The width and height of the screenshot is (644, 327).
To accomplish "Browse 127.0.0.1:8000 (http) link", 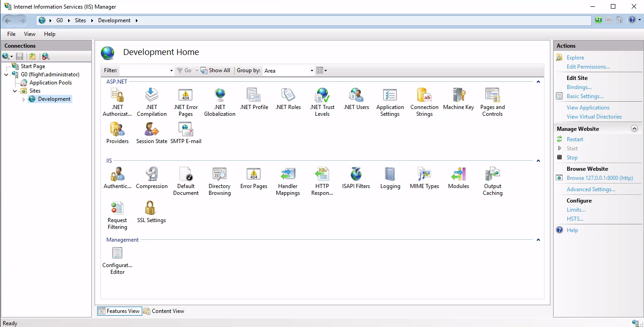I will click(x=600, y=178).
